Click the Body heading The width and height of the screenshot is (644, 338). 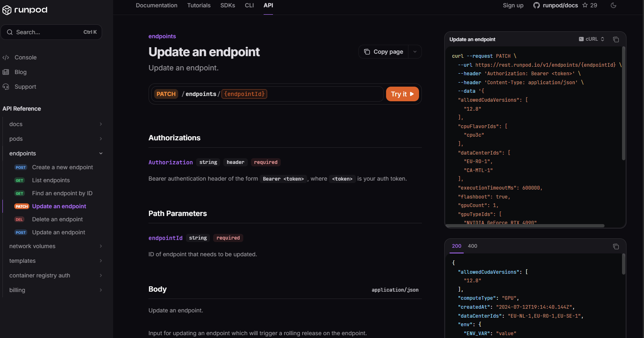click(x=157, y=289)
